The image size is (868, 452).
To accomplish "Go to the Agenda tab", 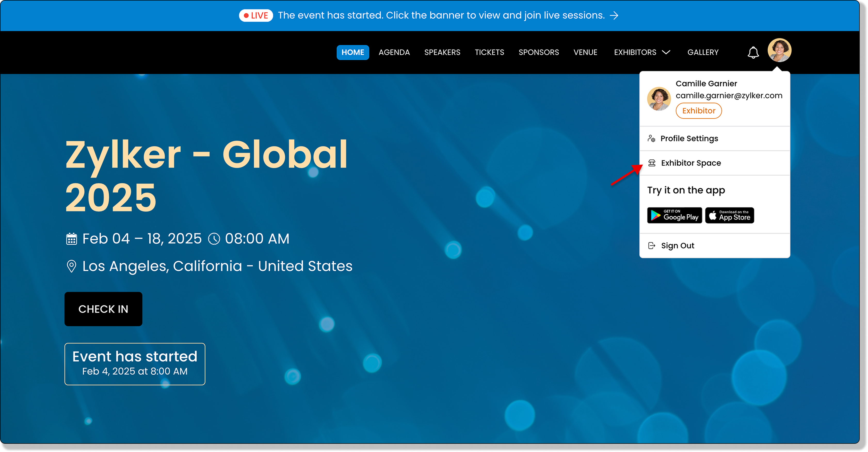I will (394, 52).
